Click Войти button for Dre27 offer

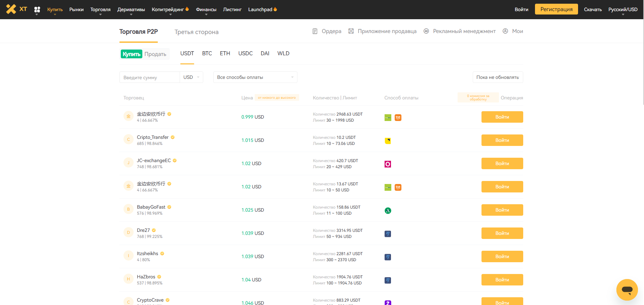[502, 233]
